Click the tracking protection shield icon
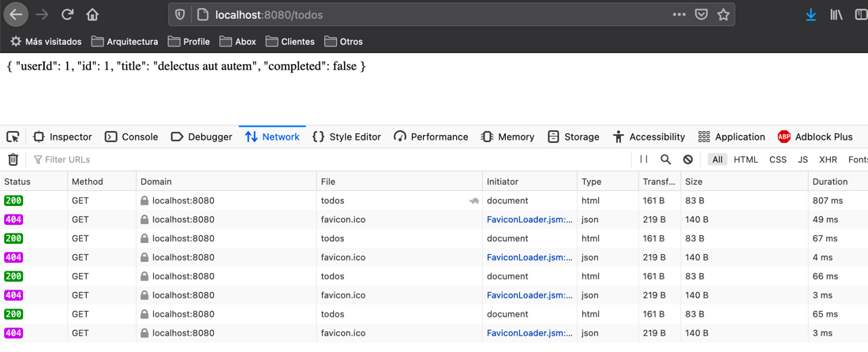Viewport: 868px width, 352px height. click(x=180, y=16)
